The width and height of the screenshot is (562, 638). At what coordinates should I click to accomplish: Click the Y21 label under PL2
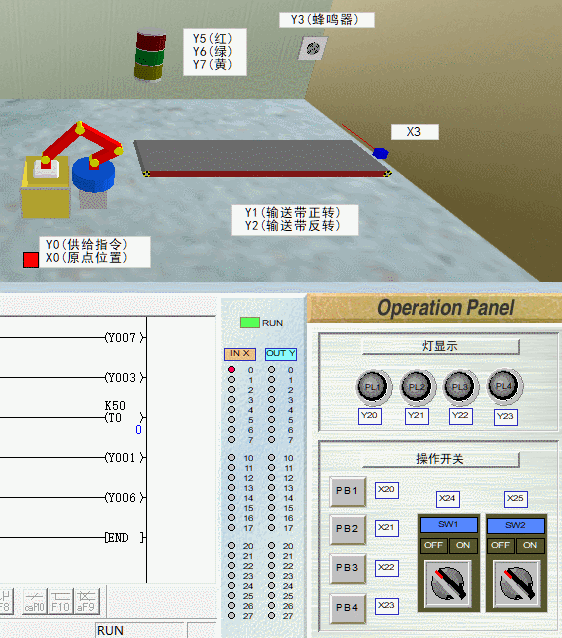417,416
